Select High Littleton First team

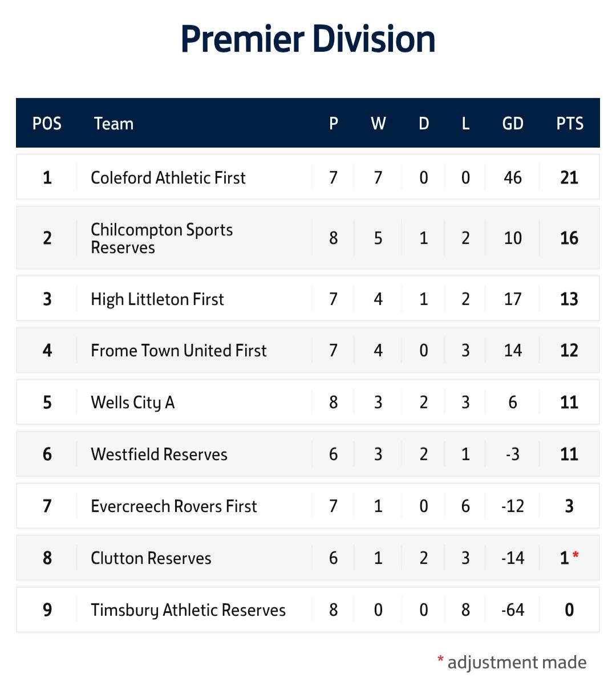[157, 299]
